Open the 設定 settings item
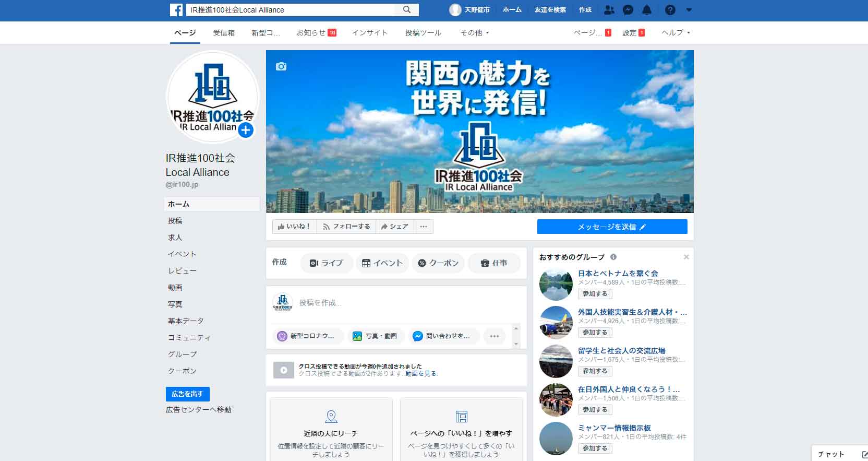This screenshot has width=868, height=461. pyautogui.click(x=633, y=32)
